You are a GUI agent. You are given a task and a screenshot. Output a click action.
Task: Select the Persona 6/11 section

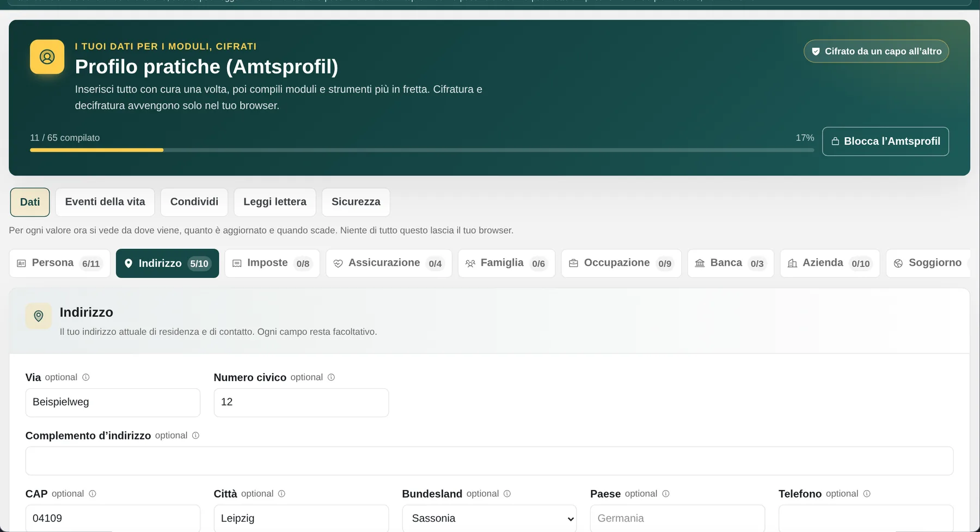tap(60, 264)
